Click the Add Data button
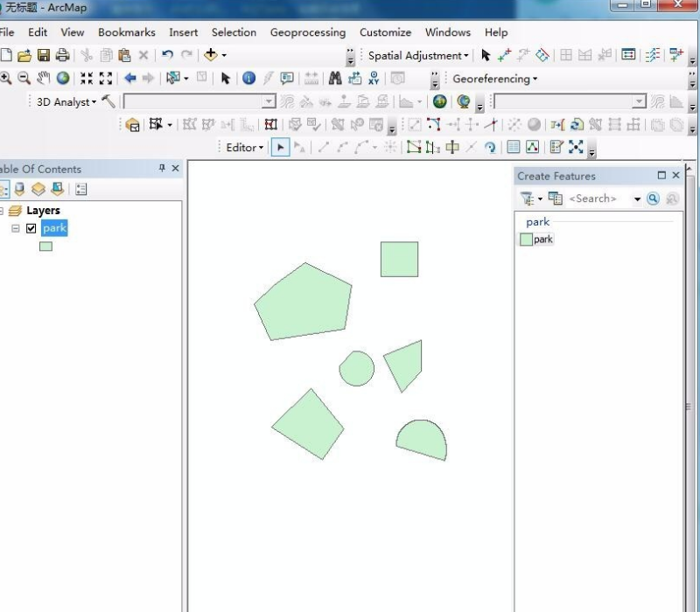The width and height of the screenshot is (700, 612). [210, 55]
